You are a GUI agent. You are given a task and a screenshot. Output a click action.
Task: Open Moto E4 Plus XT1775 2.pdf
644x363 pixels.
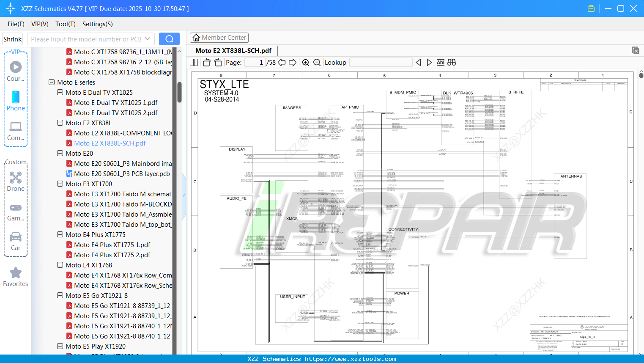point(108,255)
